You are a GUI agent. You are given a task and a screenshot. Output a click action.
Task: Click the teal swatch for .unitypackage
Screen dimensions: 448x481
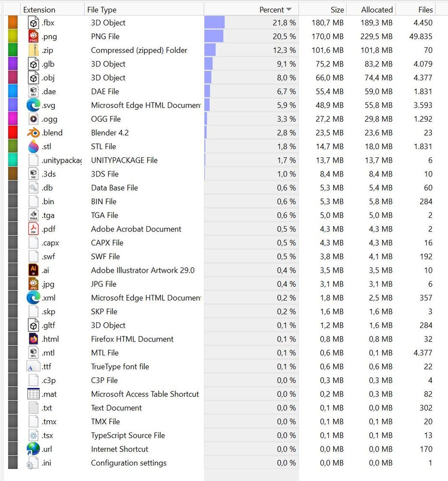[x=13, y=160]
